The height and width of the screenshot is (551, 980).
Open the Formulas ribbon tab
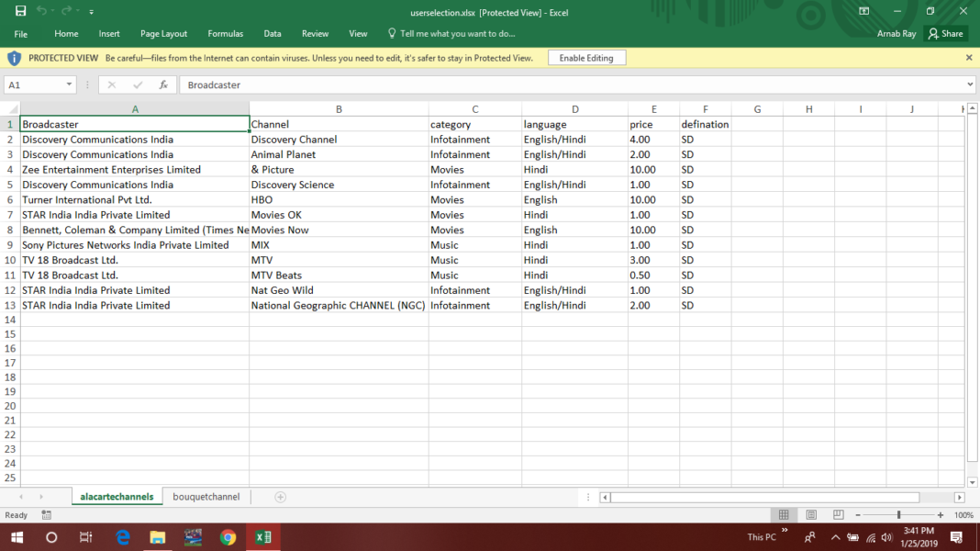click(225, 34)
